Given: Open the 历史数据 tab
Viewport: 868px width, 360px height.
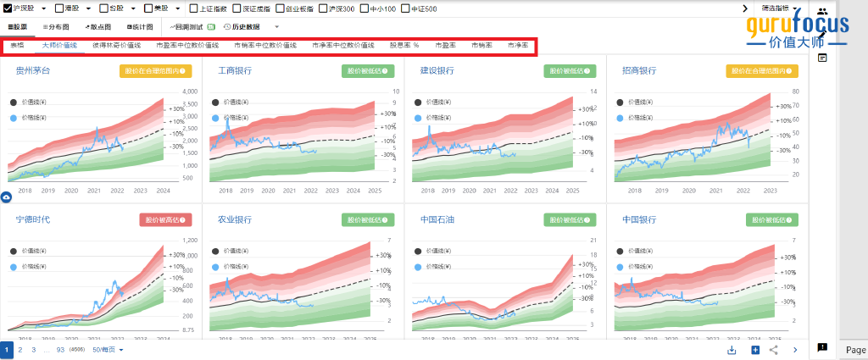Looking at the screenshot, I should click(x=242, y=26).
